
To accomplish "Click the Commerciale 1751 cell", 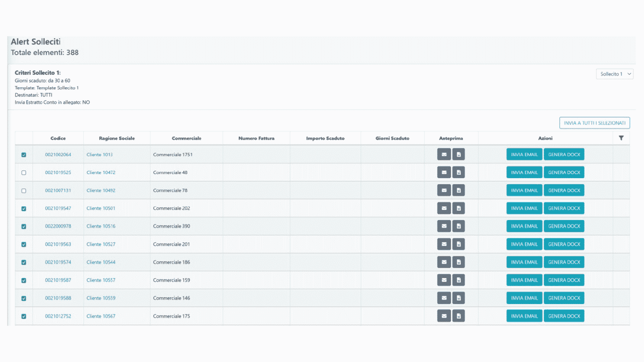I will pyautogui.click(x=186, y=154).
